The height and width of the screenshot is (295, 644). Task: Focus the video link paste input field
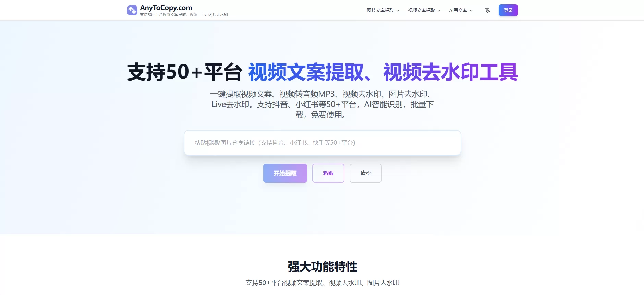pyautogui.click(x=323, y=143)
